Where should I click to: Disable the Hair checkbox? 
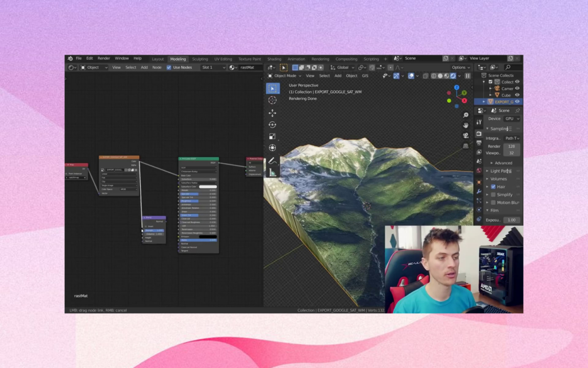493,187
